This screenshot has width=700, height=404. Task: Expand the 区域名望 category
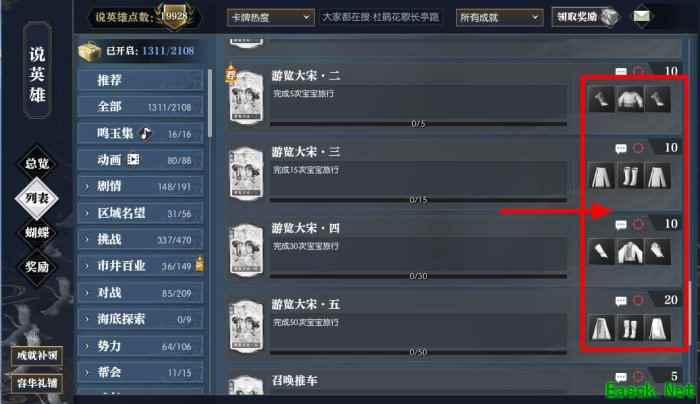coord(141,213)
